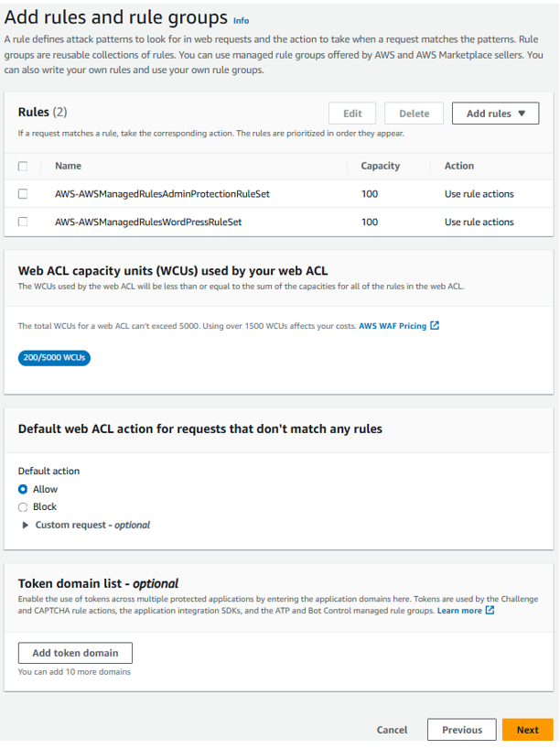Select the AdminProtectionRuleSet rule checkbox
Viewport: 560px width, 749px height.
[23, 193]
